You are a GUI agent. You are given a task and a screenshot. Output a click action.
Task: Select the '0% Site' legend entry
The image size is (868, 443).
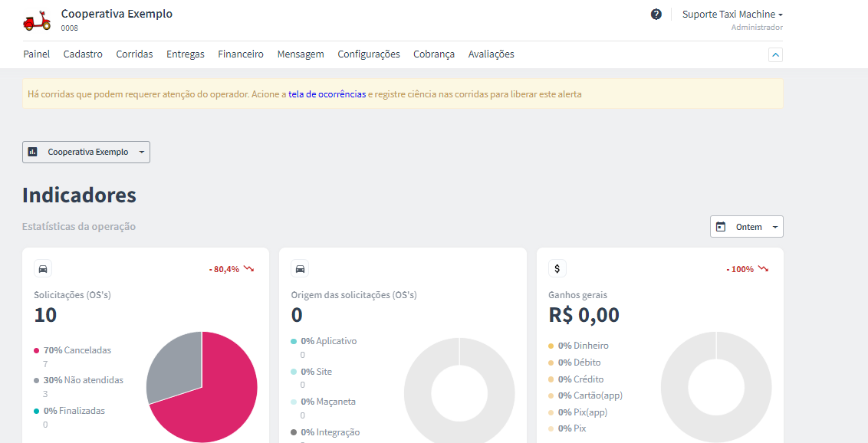pyautogui.click(x=311, y=371)
